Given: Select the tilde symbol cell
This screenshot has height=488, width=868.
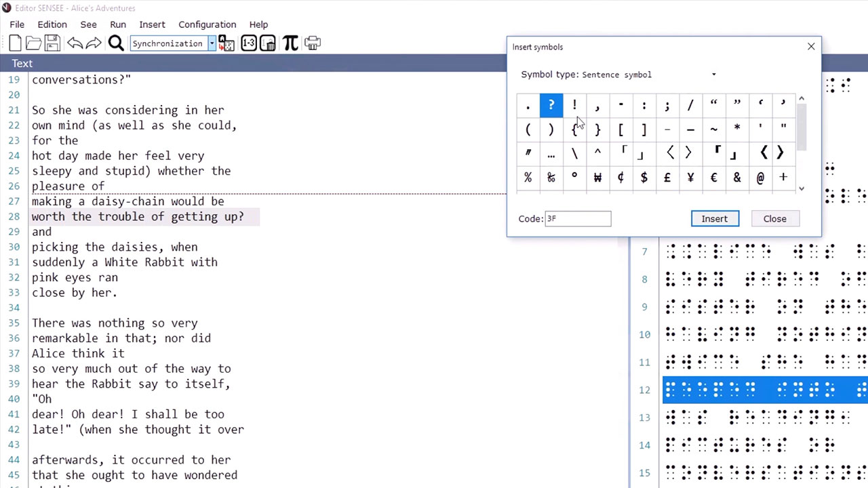Looking at the screenshot, I should (713, 129).
